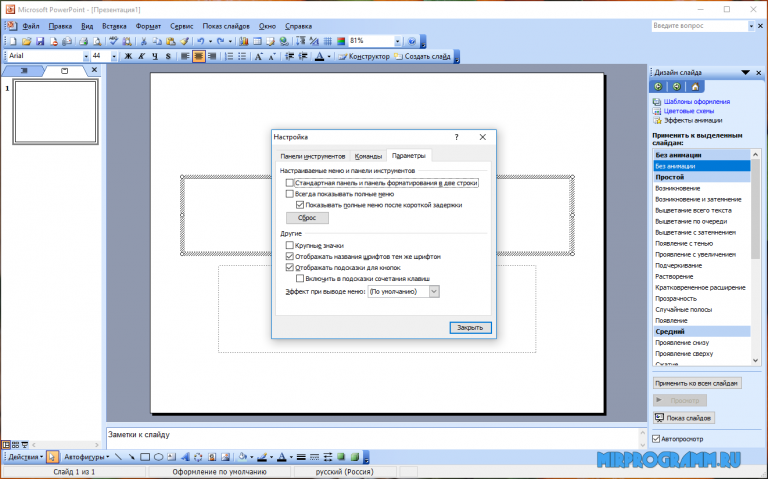The height and width of the screenshot is (479, 768).
Task: Insert a table from the toolbar
Action: tap(257, 42)
